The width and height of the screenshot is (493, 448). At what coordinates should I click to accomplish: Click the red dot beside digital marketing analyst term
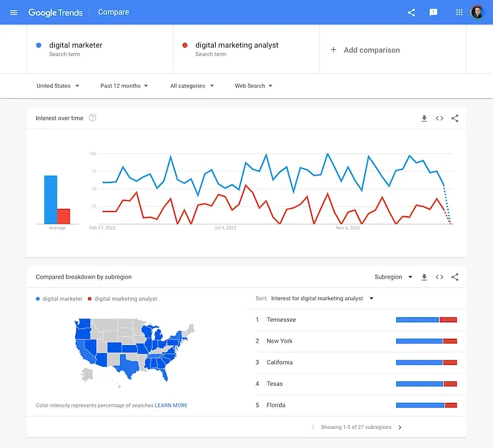pos(185,45)
